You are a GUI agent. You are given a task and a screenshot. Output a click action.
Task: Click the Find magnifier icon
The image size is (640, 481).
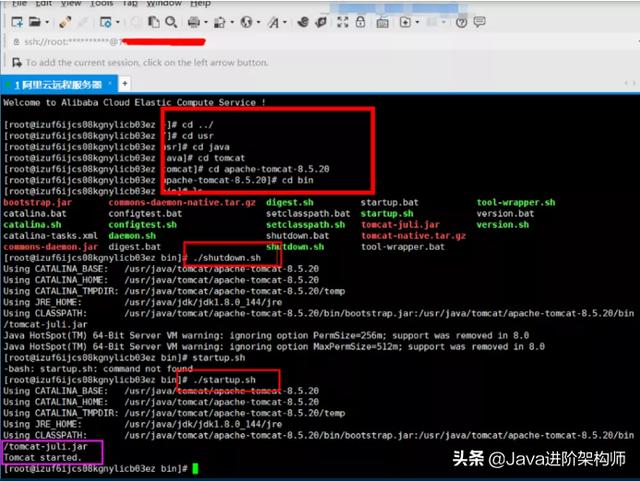coord(171,22)
